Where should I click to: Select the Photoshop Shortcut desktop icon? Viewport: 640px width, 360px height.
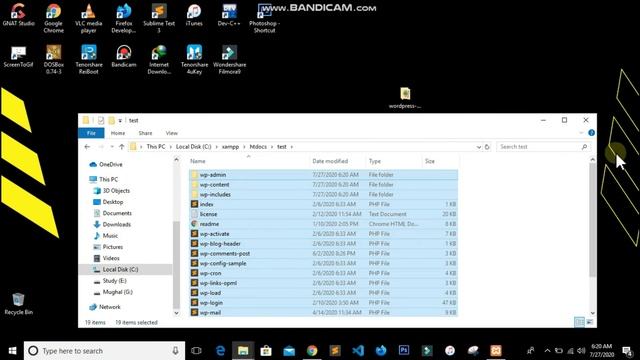click(x=264, y=18)
